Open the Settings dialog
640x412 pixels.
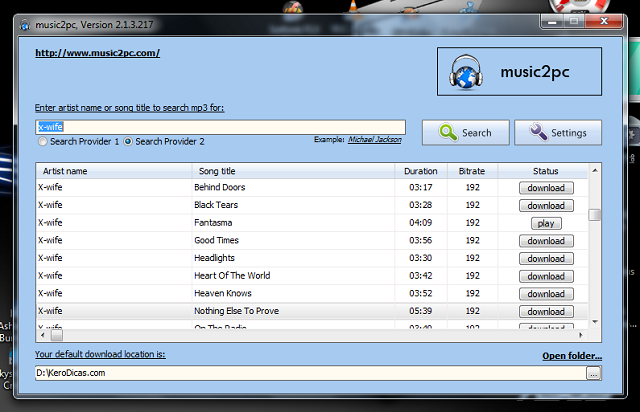click(558, 132)
